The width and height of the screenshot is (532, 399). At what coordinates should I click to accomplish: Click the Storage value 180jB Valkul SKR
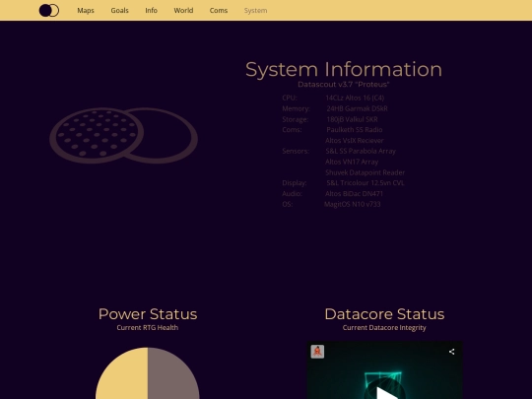click(352, 119)
